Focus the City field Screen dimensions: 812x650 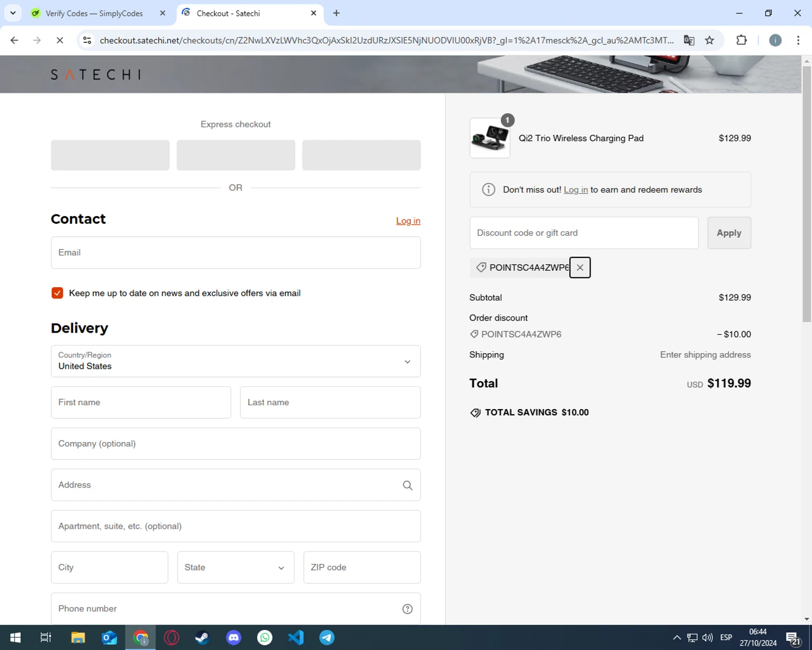tap(109, 568)
